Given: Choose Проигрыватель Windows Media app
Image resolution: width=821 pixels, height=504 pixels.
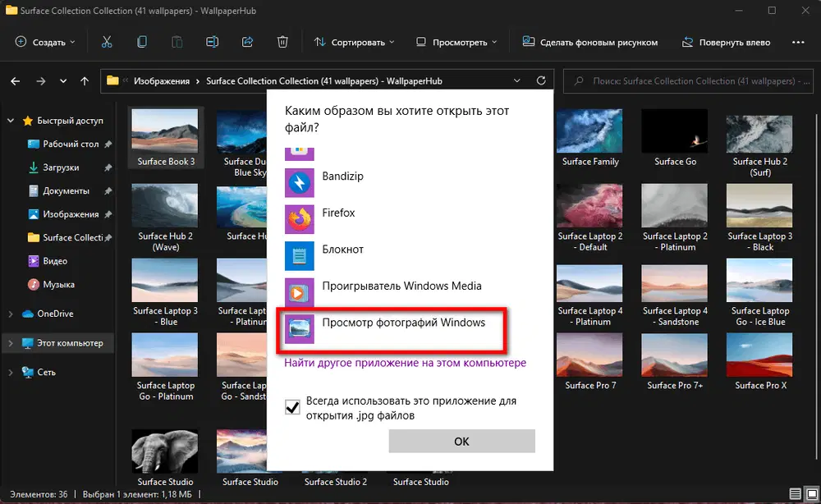Looking at the screenshot, I should [x=410, y=292].
